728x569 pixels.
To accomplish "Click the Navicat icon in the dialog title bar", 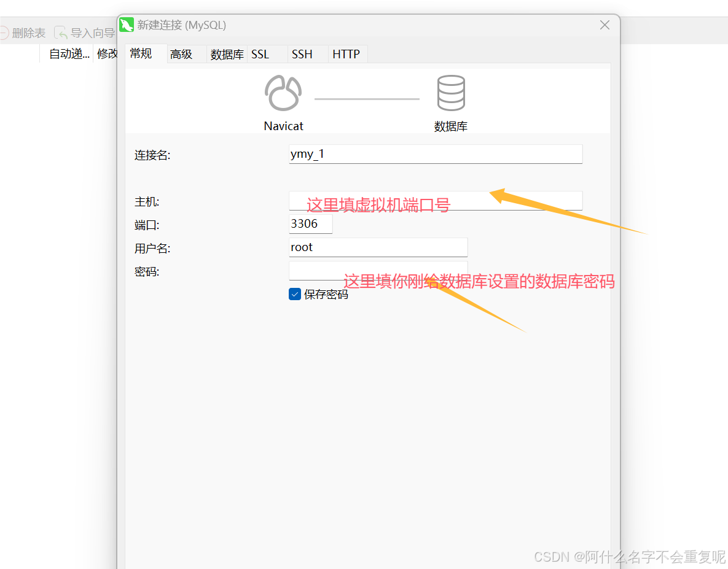I will click(x=127, y=25).
